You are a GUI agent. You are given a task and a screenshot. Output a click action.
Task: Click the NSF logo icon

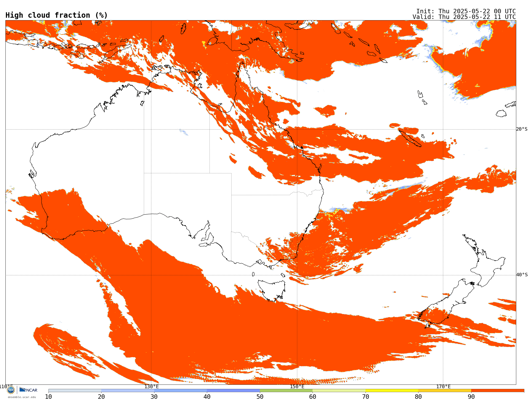[11, 390]
